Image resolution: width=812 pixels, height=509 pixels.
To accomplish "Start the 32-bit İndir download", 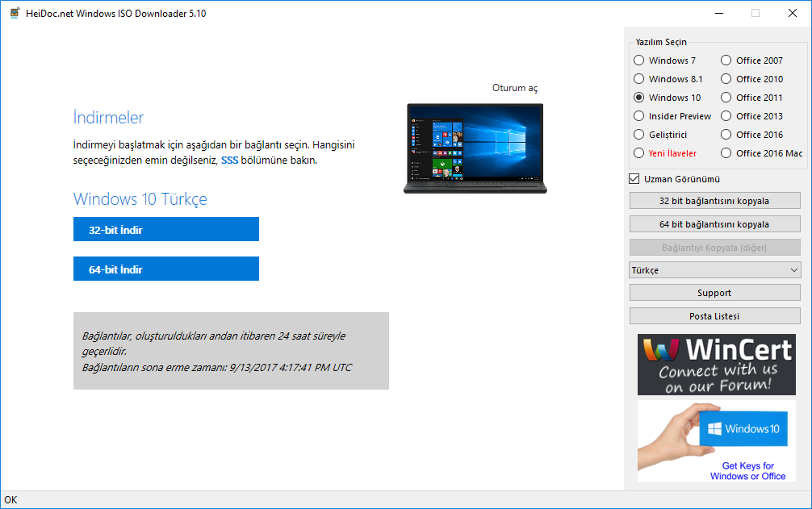I will [166, 229].
